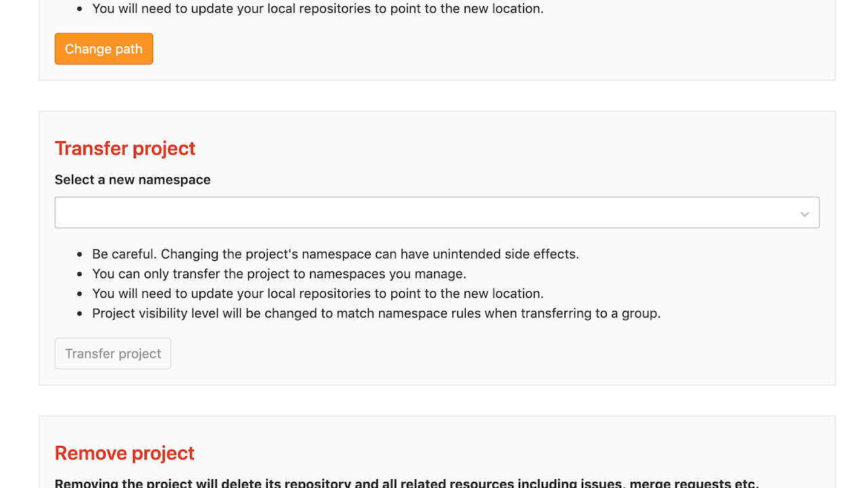
Task: Click the Be careful namespace warning text
Action: (335, 255)
